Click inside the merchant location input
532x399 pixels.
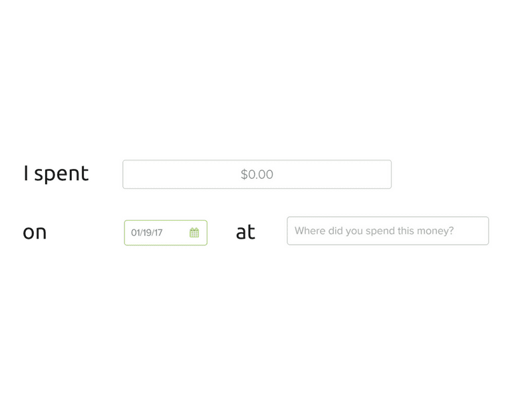tap(388, 231)
